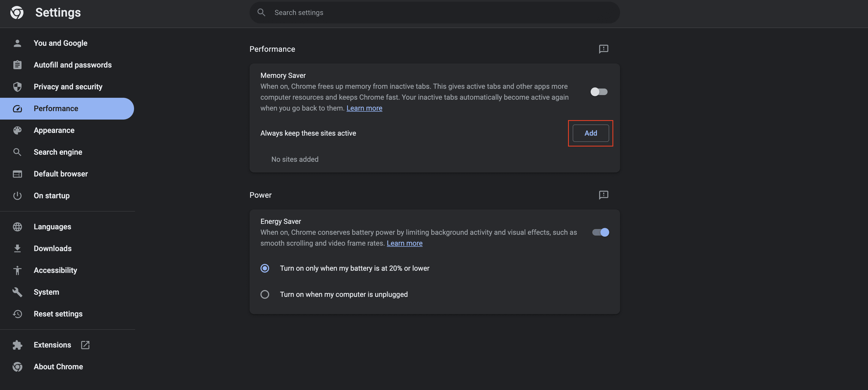Open Default browser settings
This screenshot has width=868, height=390.
pos(67,174)
